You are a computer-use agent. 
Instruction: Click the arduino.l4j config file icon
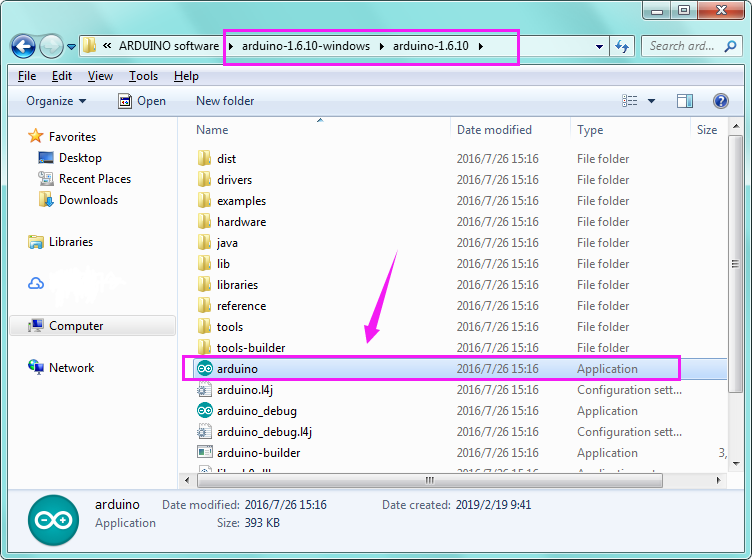click(204, 390)
